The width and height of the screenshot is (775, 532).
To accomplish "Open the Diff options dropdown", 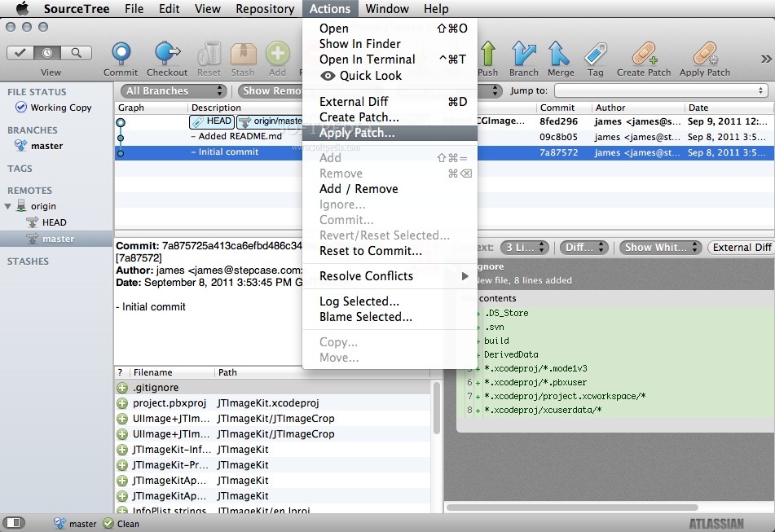I will (x=584, y=248).
